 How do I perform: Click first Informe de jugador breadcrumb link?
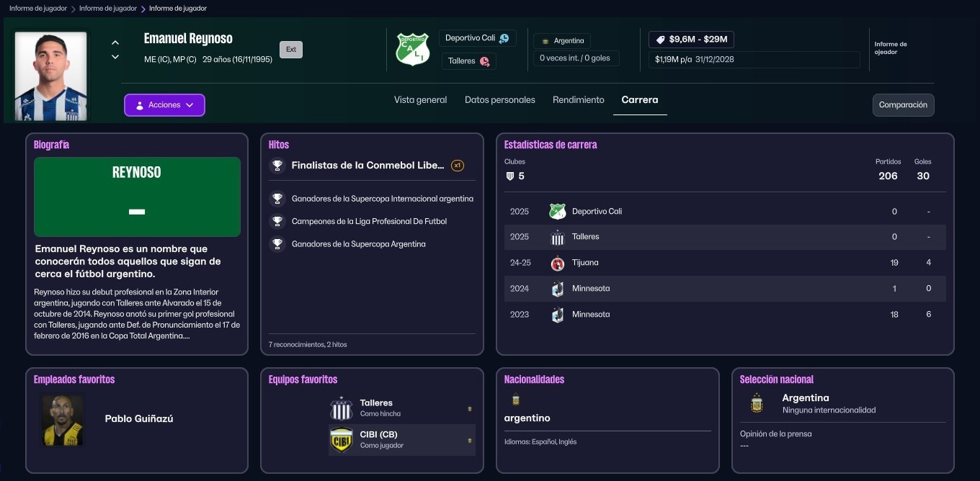pyautogui.click(x=38, y=9)
